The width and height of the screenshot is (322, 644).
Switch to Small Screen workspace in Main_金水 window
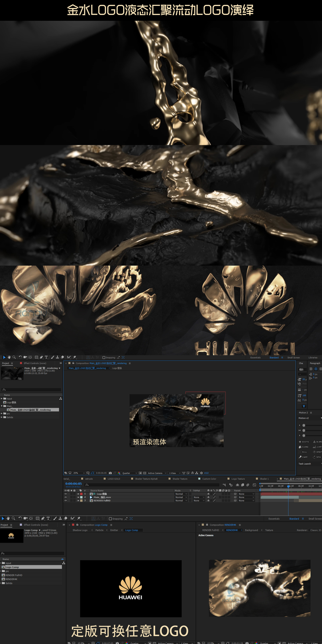pyautogui.click(x=294, y=358)
